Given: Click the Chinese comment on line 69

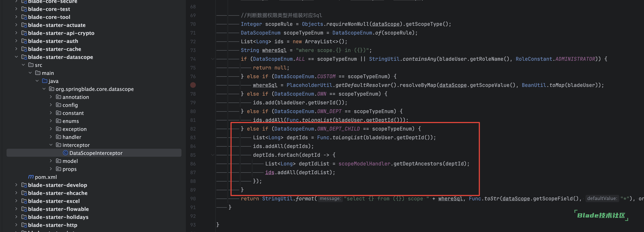Looking at the screenshot, I should pyautogui.click(x=281, y=15).
